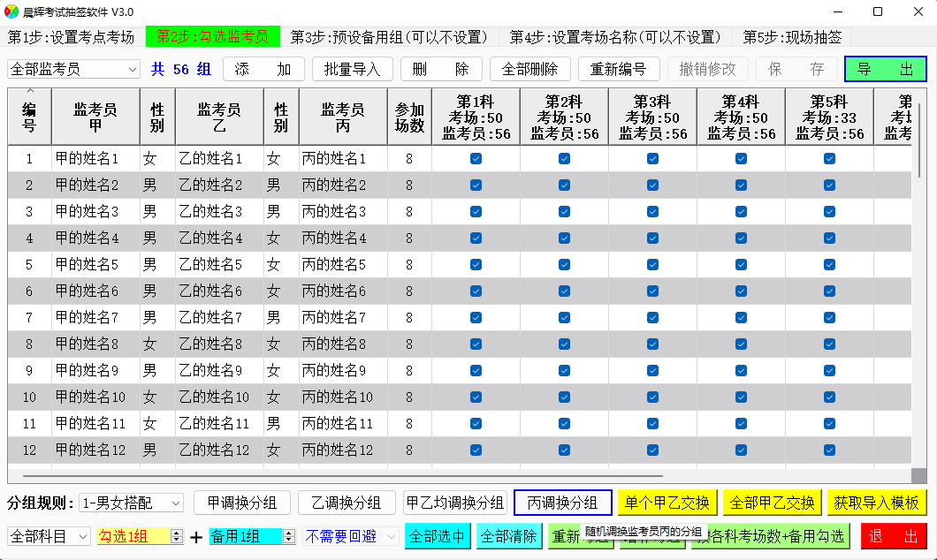
Task: Toggle 第5科 checkbox in row 10
Action: pos(829,397)
